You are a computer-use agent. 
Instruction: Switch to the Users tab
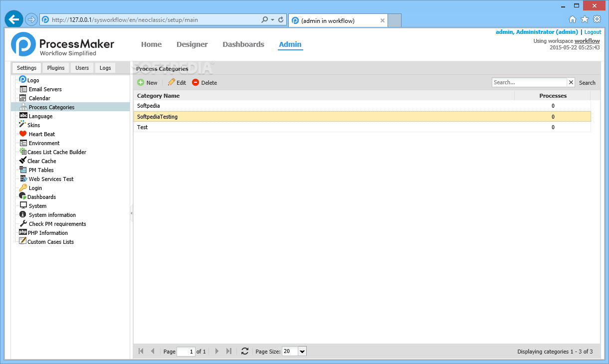(82, 68)
